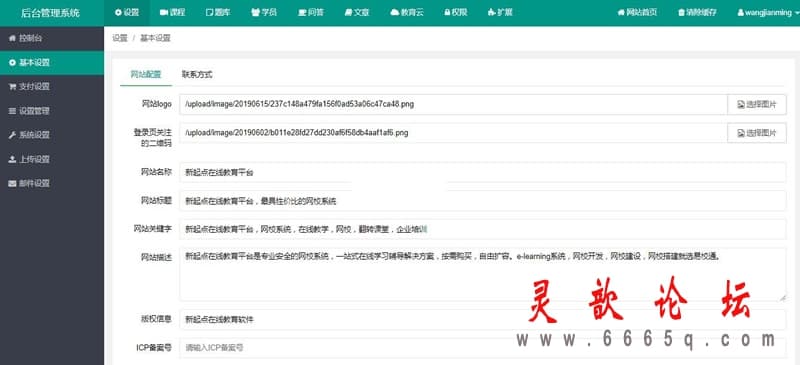Click the empty ICP备案号 field

[x=483, y=348]
